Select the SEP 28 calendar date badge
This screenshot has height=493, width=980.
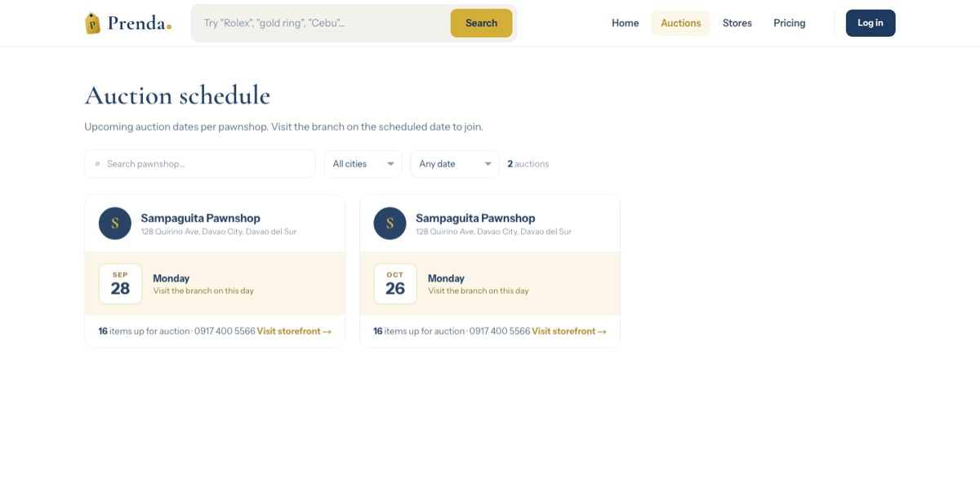(x=120, y=284)
